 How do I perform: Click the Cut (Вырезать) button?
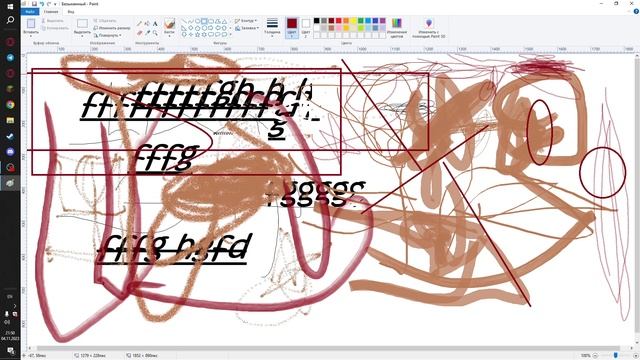52,20
